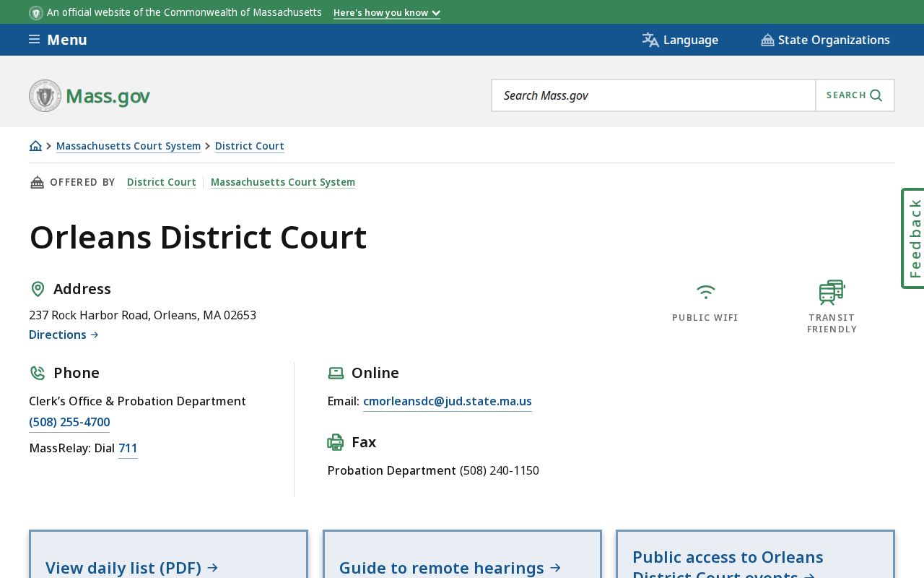Click the Phone handset icon
The height and width of the screenshot is (578, 924).
point(38,373)
